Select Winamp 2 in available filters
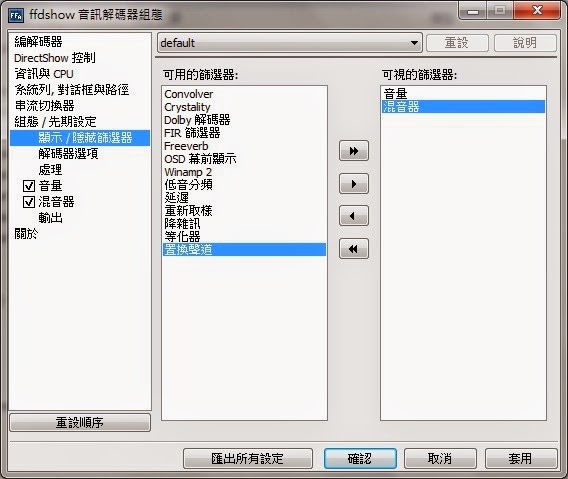 click(x=245, y=172)
